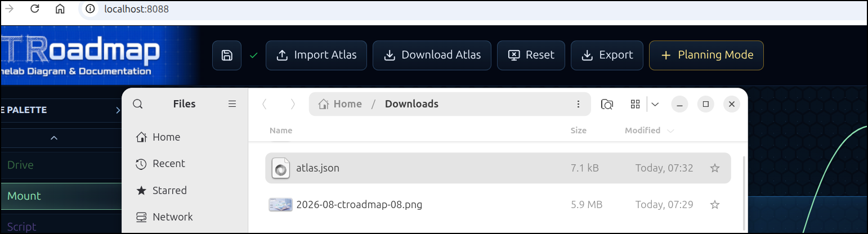
Task: Click the search folder camera-like icon
Action: click(607, 104)
